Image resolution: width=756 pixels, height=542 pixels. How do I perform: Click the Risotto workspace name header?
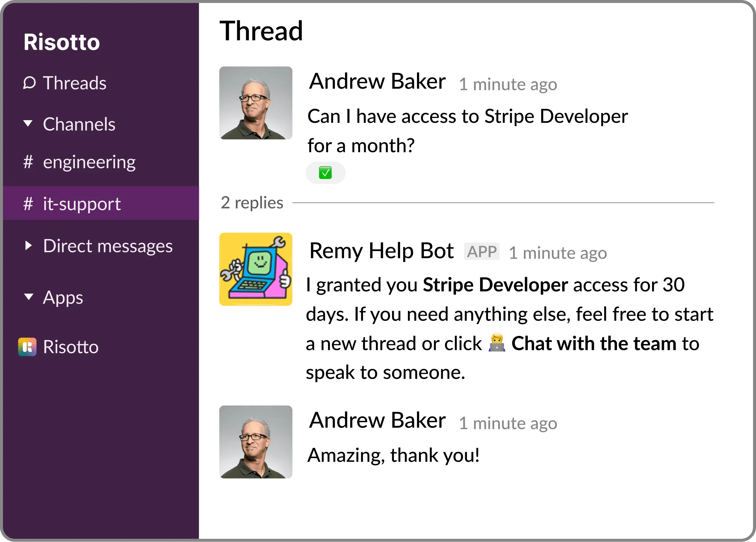(x=62, y=42)
